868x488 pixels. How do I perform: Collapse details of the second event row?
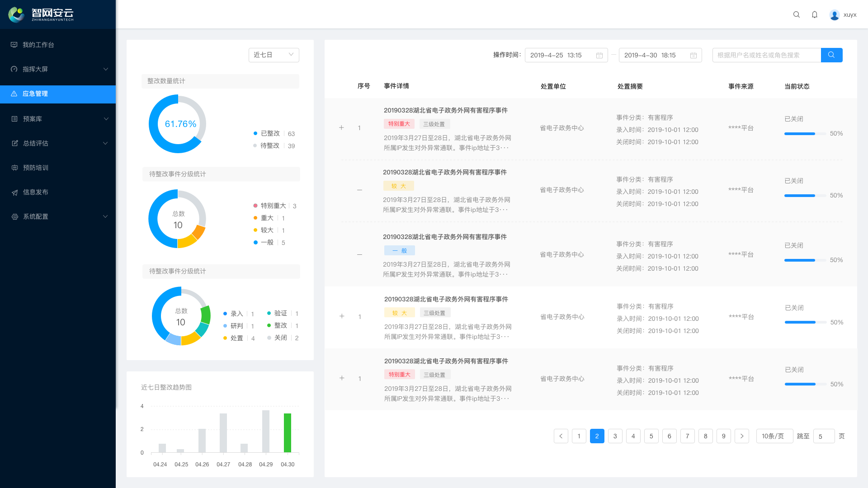[x=359, y=189]
